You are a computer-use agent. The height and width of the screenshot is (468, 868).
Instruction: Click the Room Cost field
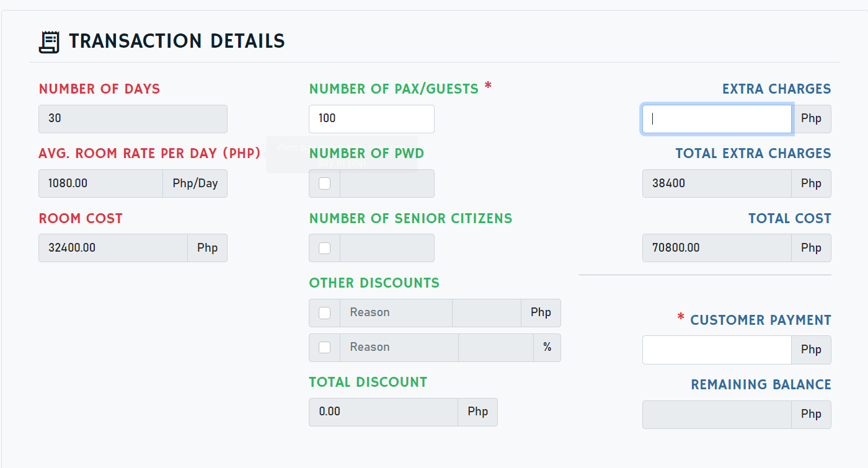tap(113, 248)
